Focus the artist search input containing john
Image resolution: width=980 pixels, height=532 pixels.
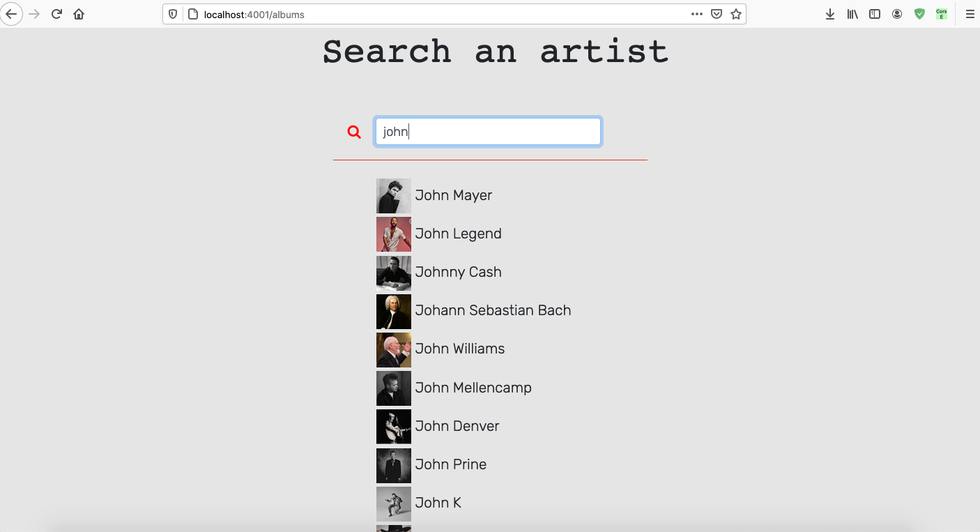tap(488, 132)
